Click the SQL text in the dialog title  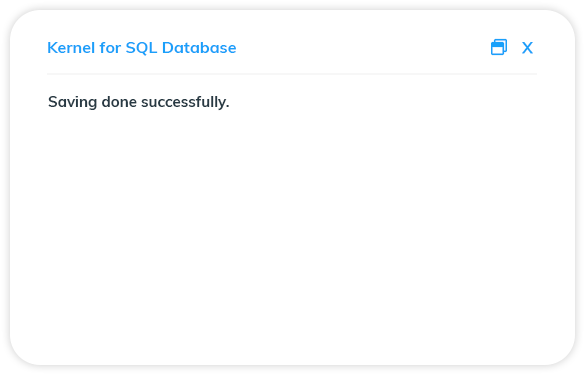tap(141, 48)
